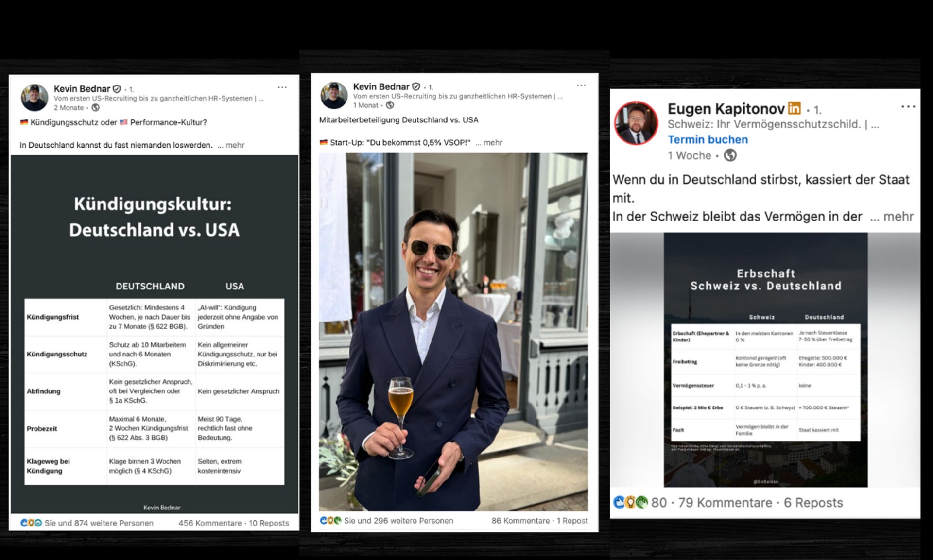Click globe icon next to 1 Monat
This screenshot has width=933, height=560.
[390, 105]
